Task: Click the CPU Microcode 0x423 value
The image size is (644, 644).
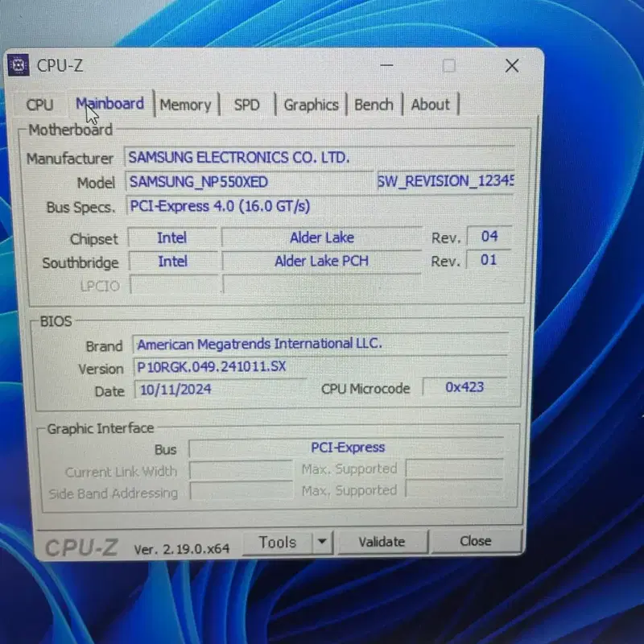Action: click(464, 387)
